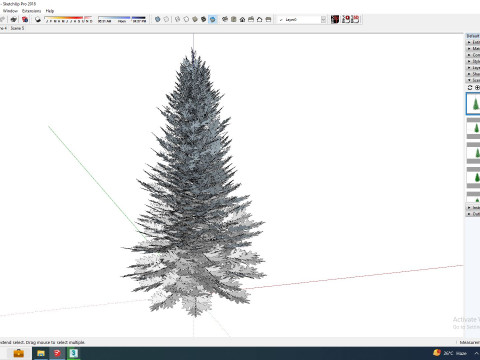Select Shaded With Textures style
The width and height of the screenshot is (480, 360).
(204, 19)
